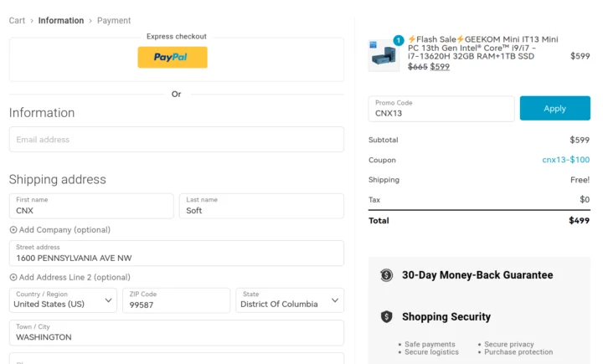This screenshot has height=364, width=603.
Task: Click plus icon beside Add Company
Action: coord(13,230)
